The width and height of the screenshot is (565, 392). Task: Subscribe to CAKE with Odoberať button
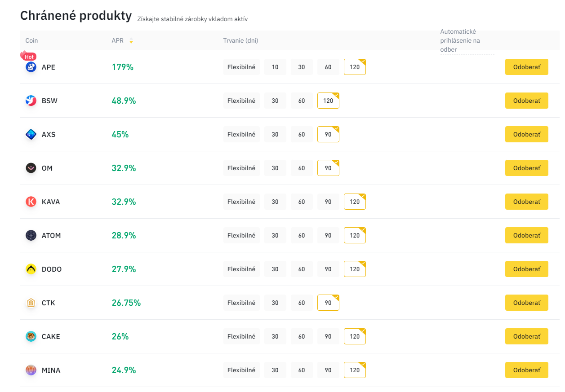[526, 336]
